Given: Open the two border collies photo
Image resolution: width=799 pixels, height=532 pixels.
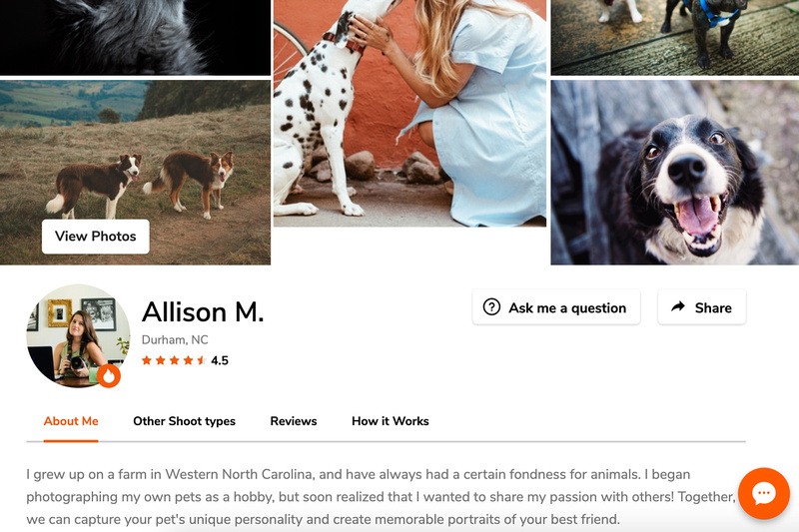Looking at the screenshot, I should [x=135, y=172].
